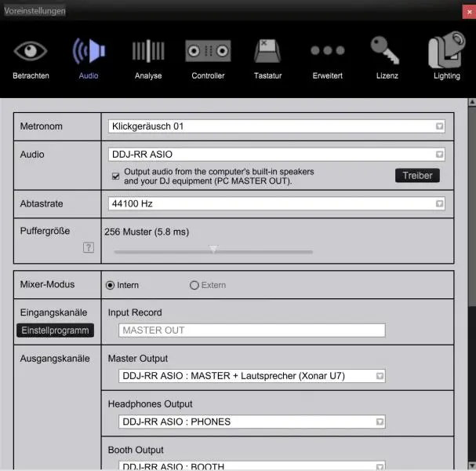Open the Erweitert three-dots icon
The width and height of the screenshot is (476, 471).
click(327, 53)
